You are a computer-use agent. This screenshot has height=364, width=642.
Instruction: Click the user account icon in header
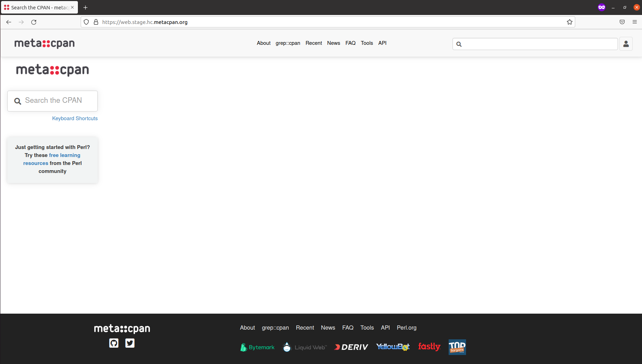[x=626, y=44]
